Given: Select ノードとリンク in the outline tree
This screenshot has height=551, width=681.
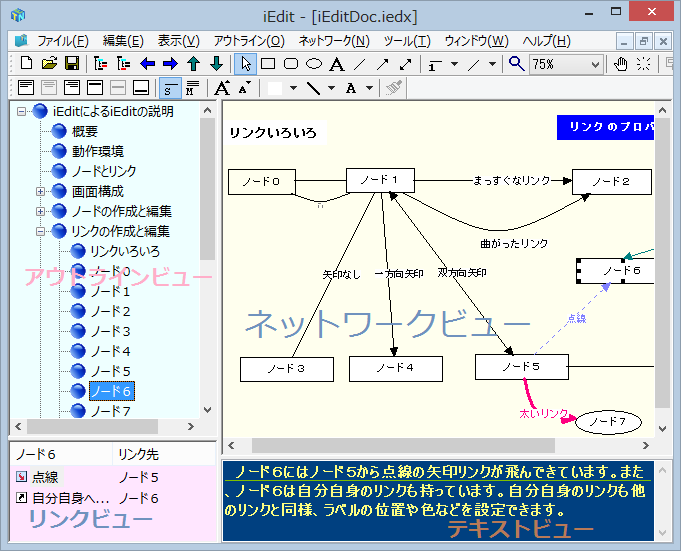Looking at the screenshot, I should pos(104,172).
